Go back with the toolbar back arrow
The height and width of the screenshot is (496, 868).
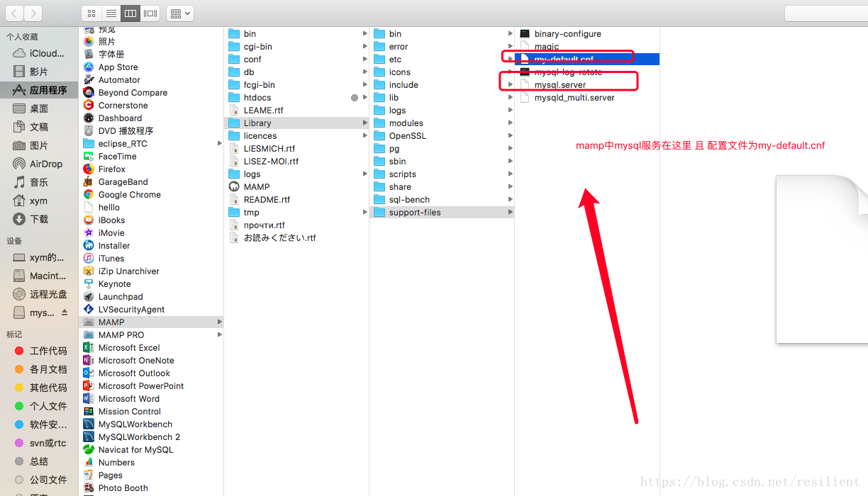coord(14,13)
